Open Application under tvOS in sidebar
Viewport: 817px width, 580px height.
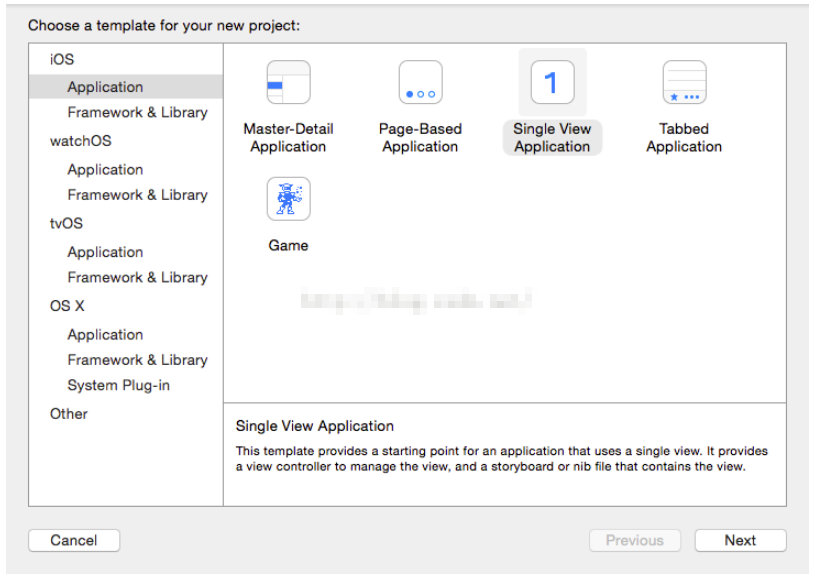[x=105, y=252]
